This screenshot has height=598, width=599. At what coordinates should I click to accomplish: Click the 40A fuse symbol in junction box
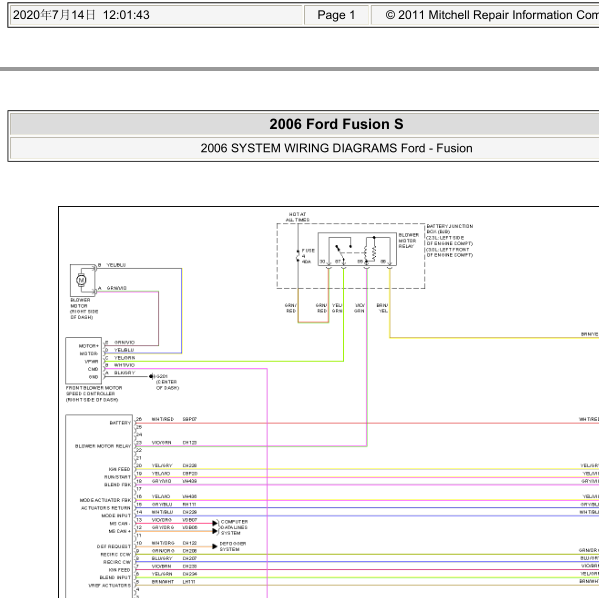coord(298,255)
